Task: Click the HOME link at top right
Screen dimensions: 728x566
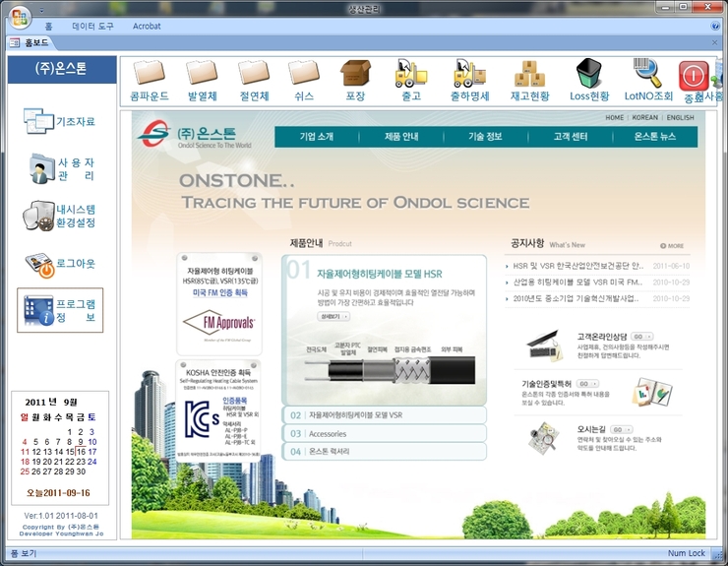Action: pyautogui.click(x=614, y=117)
